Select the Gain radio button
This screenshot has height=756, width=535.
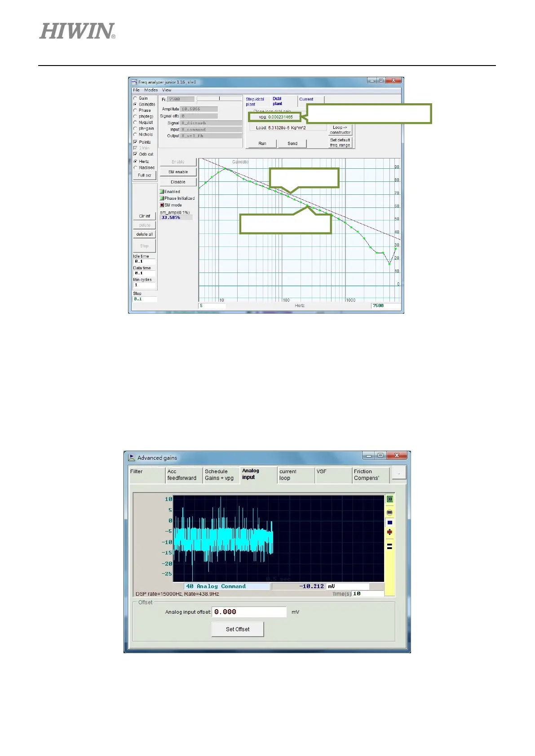coord(135,98)
